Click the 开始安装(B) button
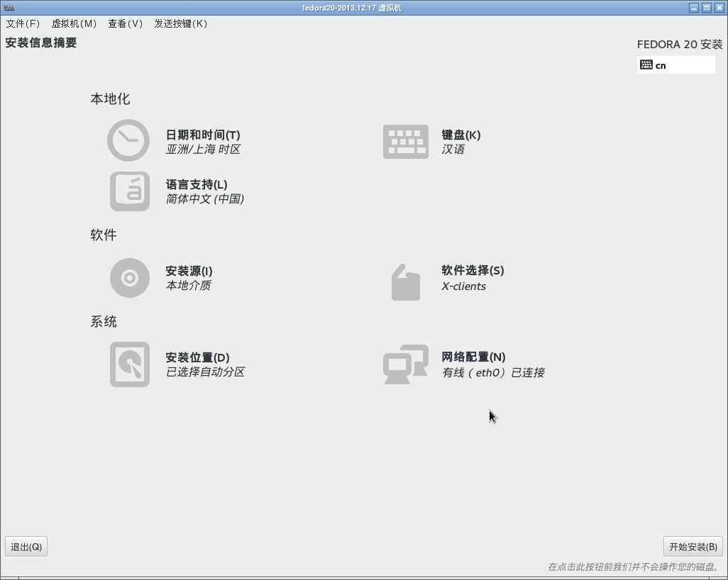 (x=693, y=547)
